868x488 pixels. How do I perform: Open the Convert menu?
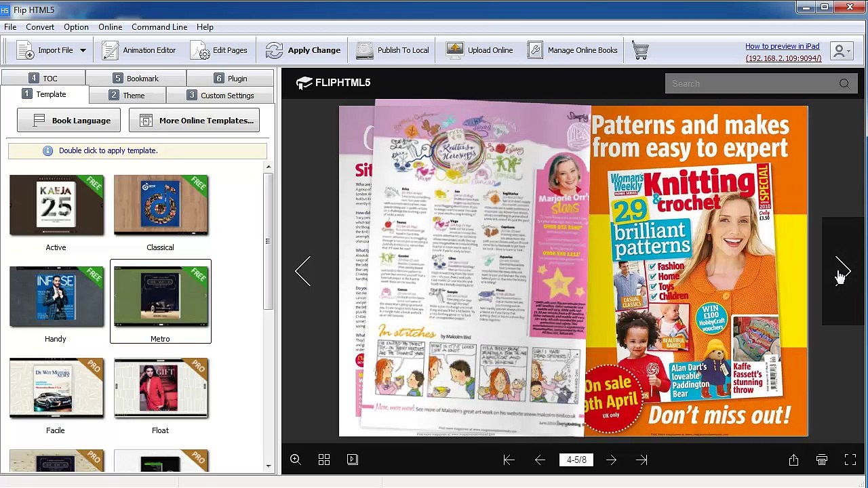40,27
